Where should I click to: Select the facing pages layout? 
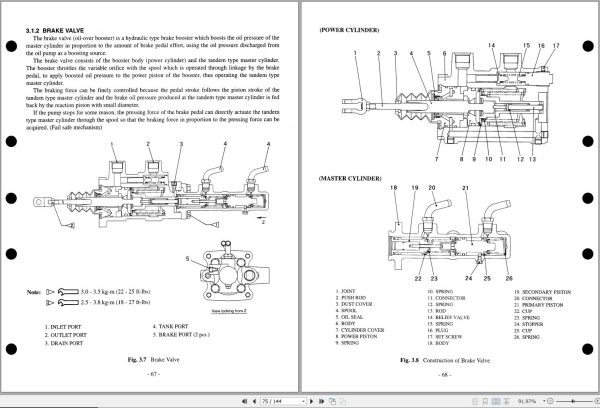pos(496,401)
